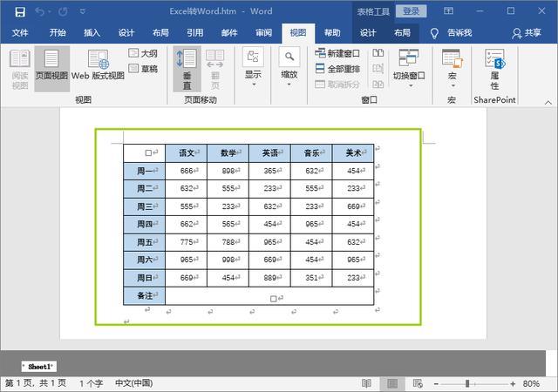Viewport: 558px width, 392px height.
Task: Select the 页面视图 print layout button
Action: [x=51, y=70]
